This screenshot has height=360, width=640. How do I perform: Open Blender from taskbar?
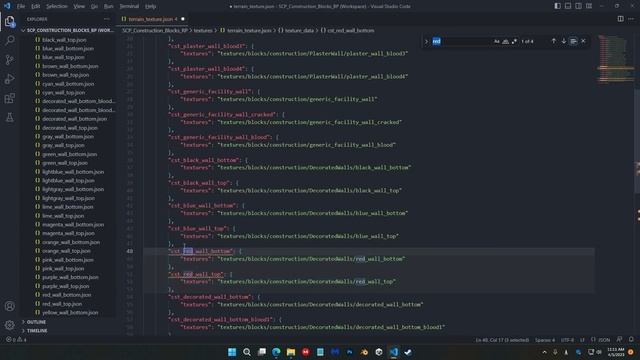click(364, 352)
